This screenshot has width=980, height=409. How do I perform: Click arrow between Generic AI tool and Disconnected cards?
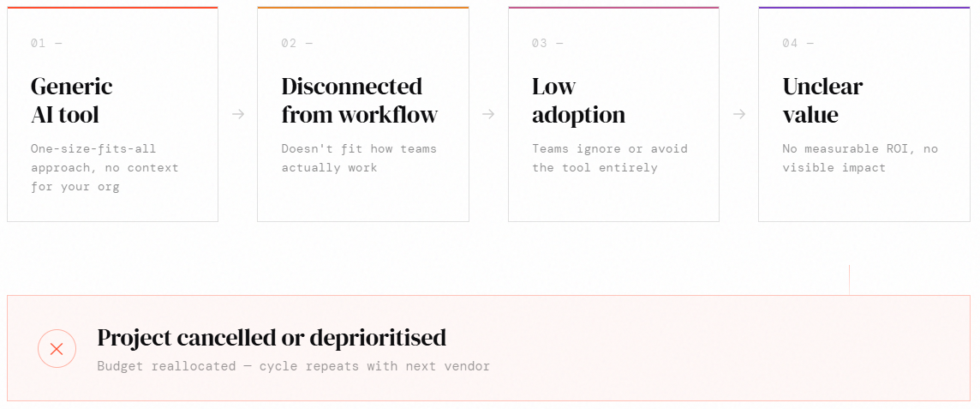(x=238, y=114)
